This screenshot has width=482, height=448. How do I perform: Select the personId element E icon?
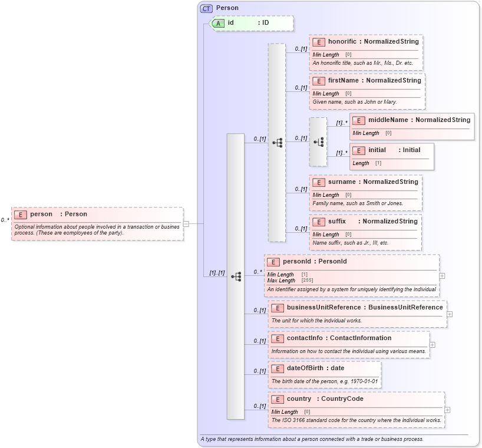pyautogui.click(x=273, y=261)
